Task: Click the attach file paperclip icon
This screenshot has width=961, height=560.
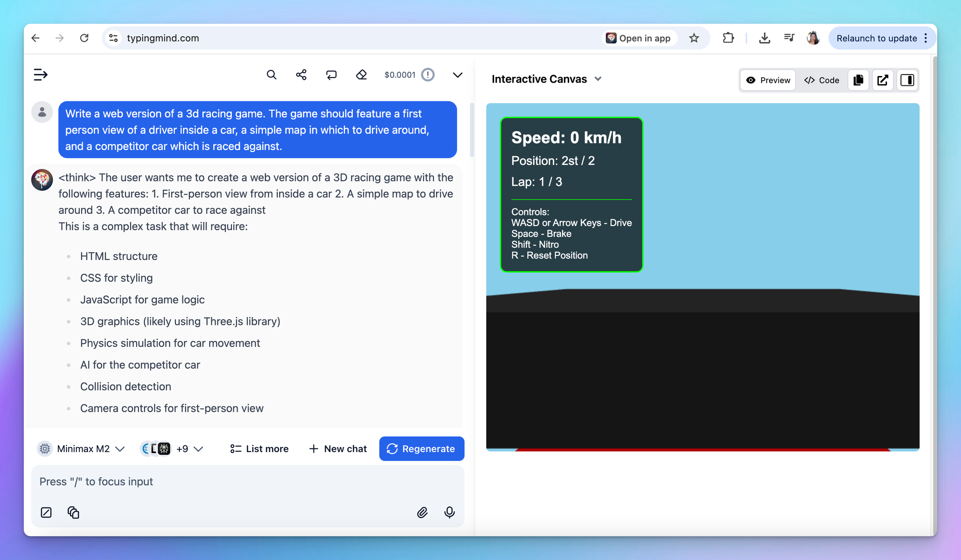Action: coord(422,513)
